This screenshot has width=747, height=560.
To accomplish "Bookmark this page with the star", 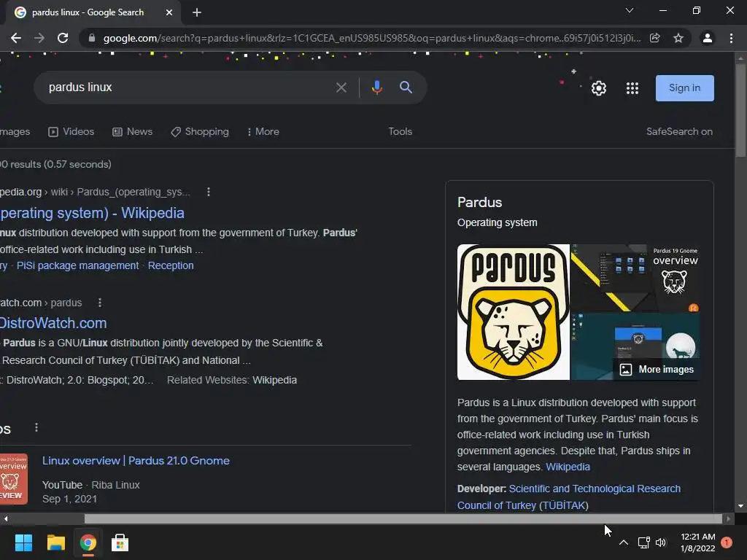I will (x=678, y=38).
